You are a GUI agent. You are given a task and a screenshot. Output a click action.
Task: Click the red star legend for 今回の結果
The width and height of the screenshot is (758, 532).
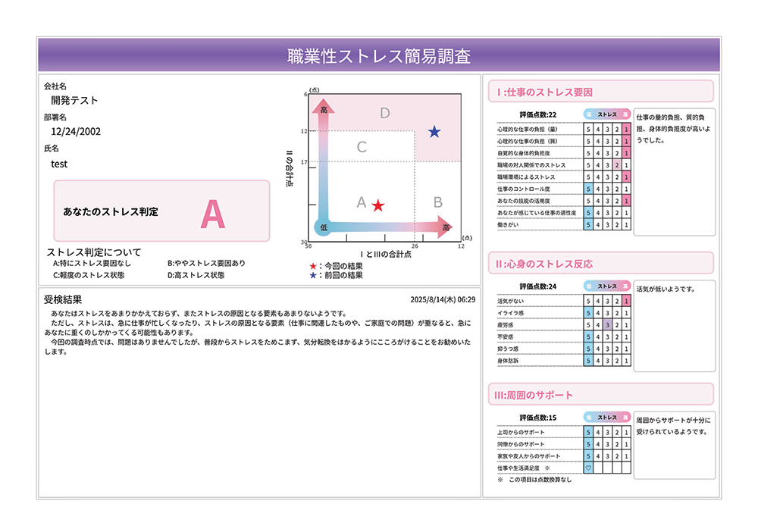(x=313, y=266)
